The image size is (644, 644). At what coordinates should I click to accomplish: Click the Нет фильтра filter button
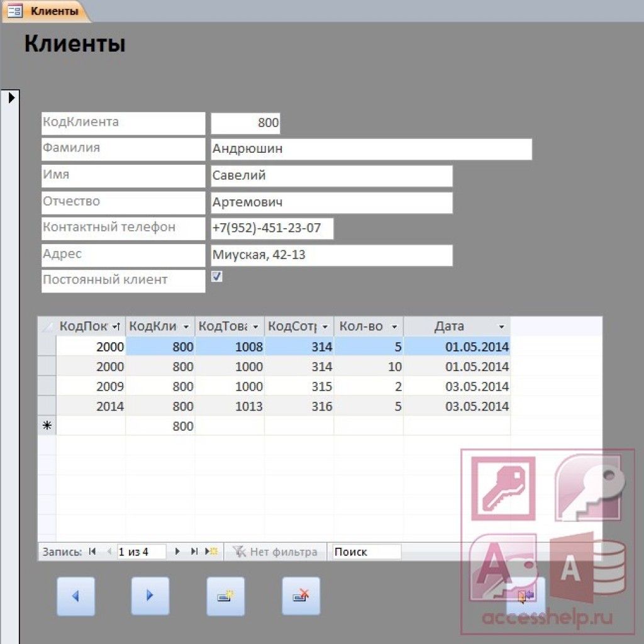pos(275,552)
